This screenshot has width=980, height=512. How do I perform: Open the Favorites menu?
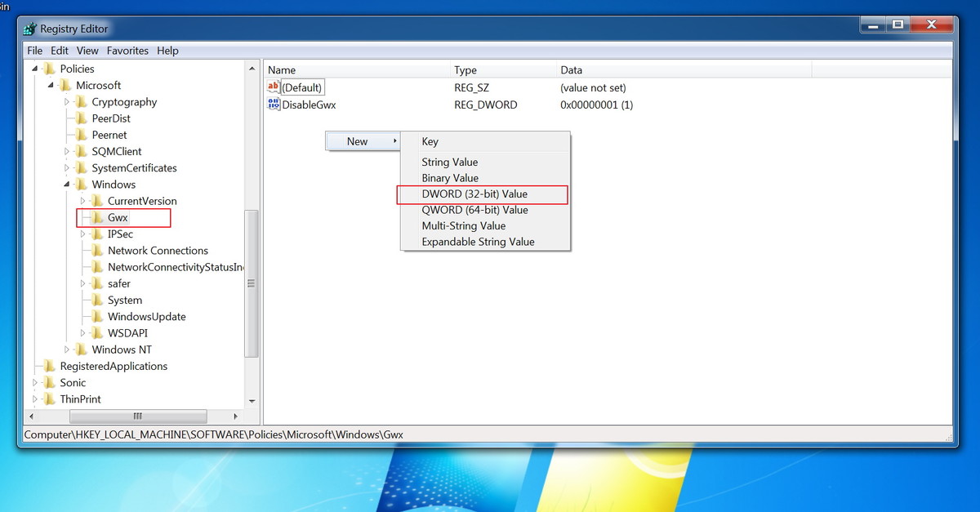[127, 50]
